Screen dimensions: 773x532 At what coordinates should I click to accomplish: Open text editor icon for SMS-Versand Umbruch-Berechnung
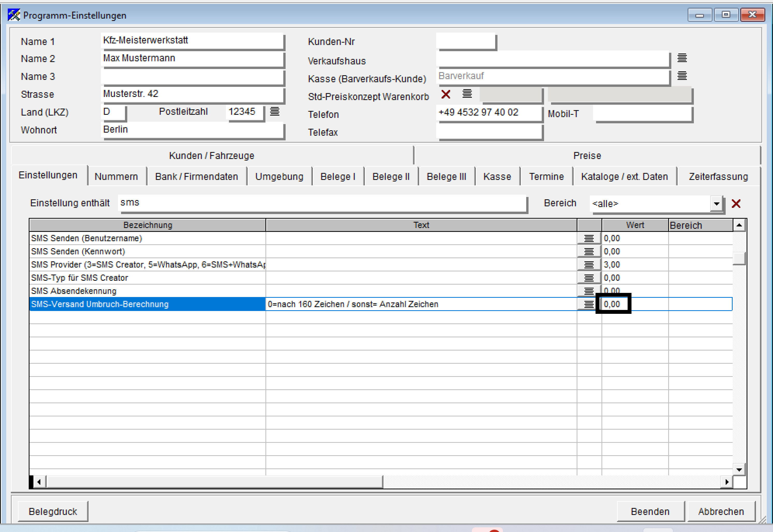589,304
